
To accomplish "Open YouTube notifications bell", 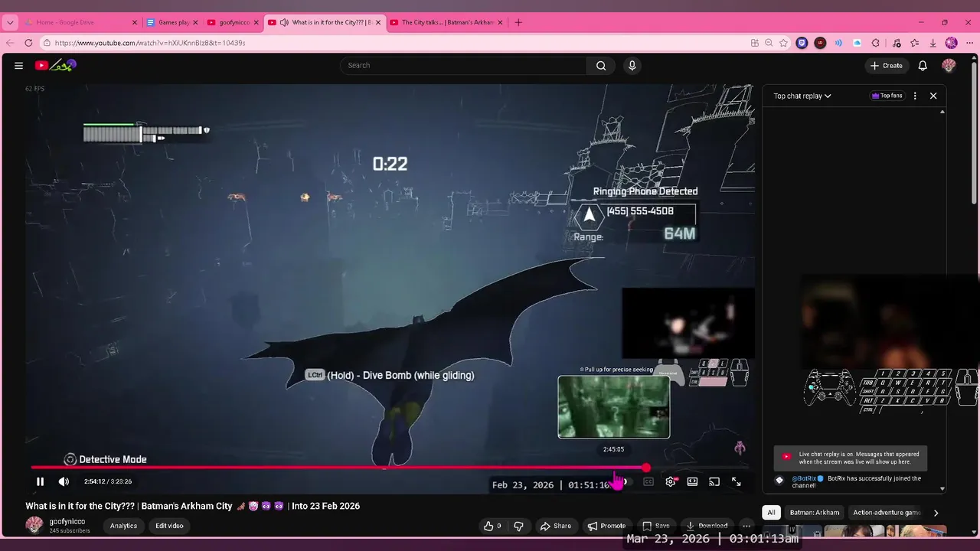I will point(923,66).
